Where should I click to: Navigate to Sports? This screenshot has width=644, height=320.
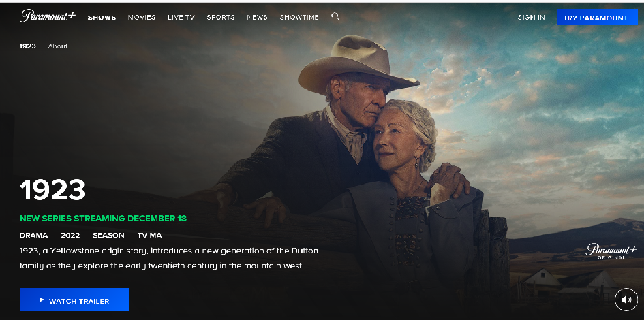[x=221, y=17]
